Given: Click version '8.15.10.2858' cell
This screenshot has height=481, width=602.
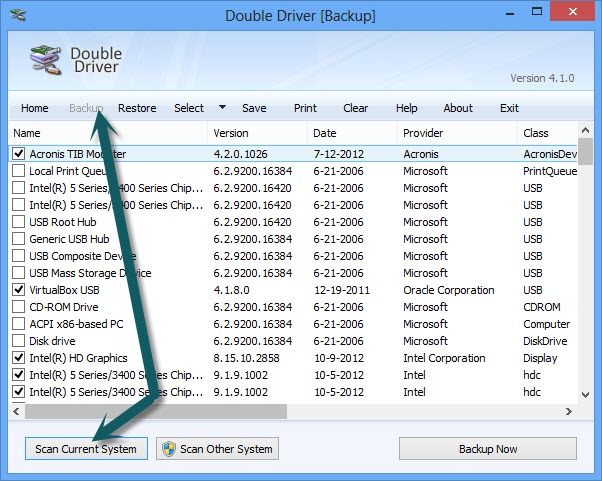Looking at the screenshot, I should [246, 358].
